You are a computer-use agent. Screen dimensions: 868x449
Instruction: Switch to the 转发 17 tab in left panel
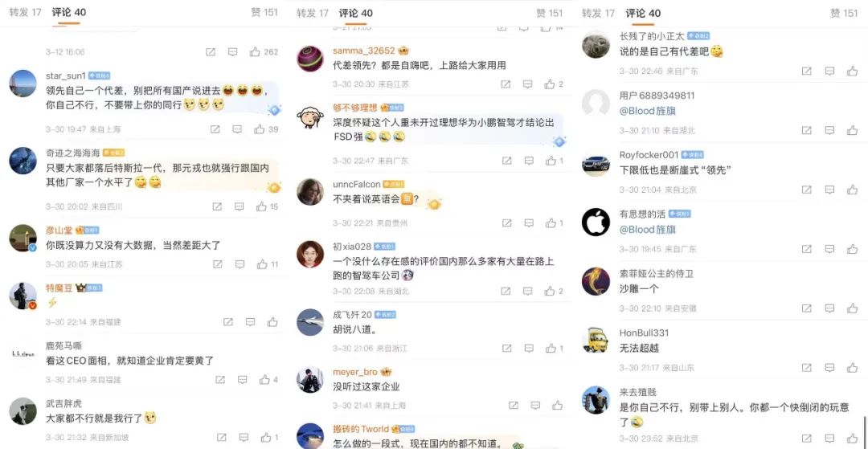click(x=26, y=12)
